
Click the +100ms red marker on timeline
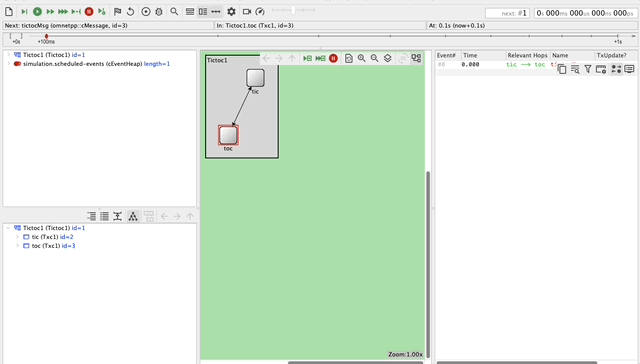coord(46,37)
